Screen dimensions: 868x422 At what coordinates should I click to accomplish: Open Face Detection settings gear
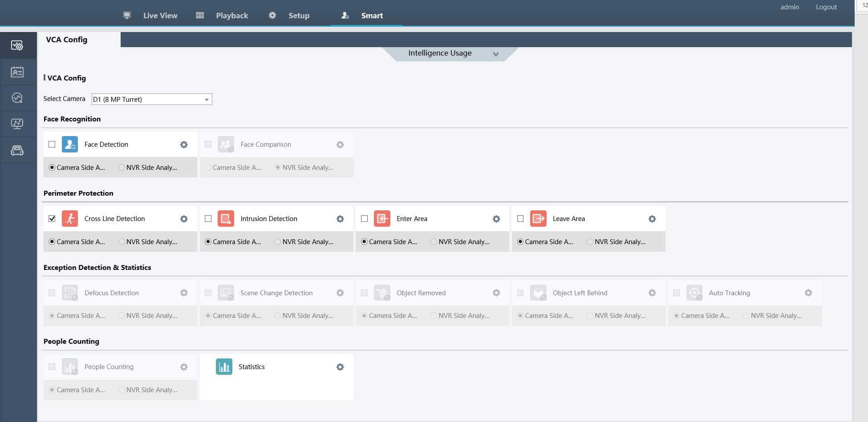pyautogui.click(x=184, y=145)
